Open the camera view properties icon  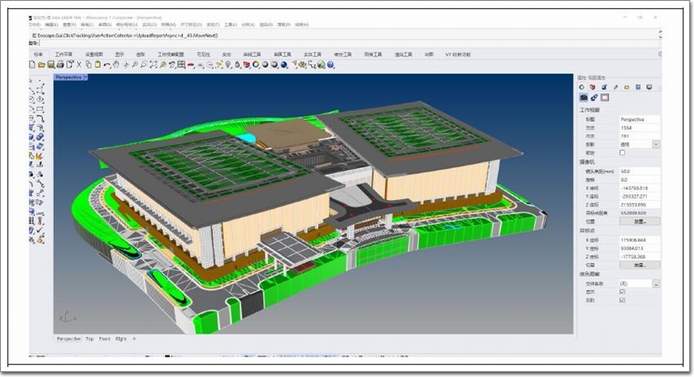click(x=584, y=97)
